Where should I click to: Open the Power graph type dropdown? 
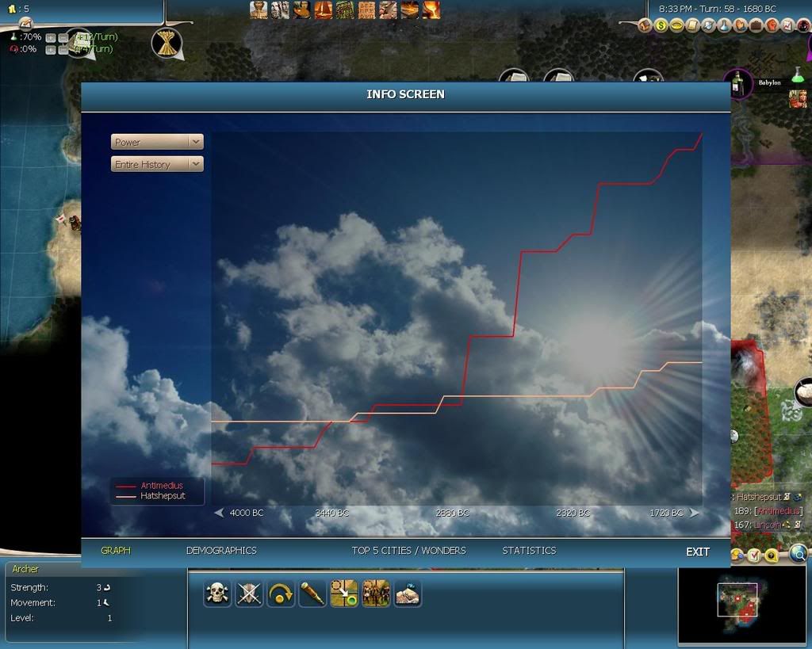(x=157, y=142)
